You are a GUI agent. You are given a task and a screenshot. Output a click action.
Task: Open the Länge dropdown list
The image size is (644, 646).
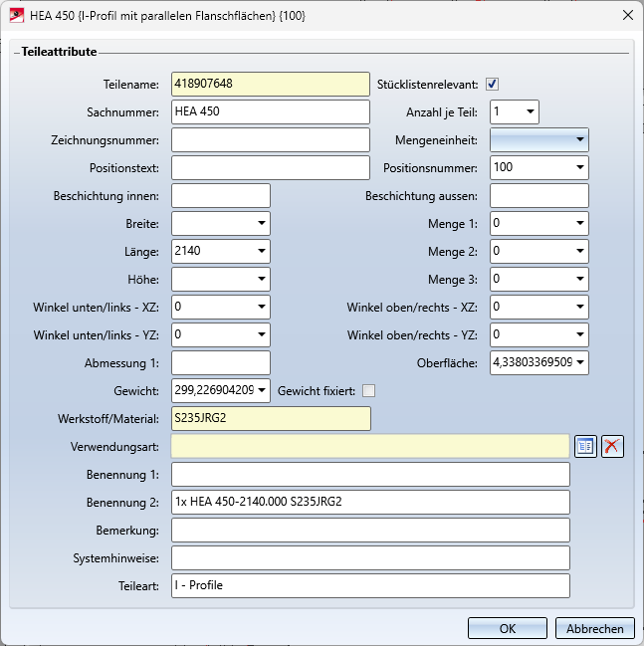tap(262, 251)
